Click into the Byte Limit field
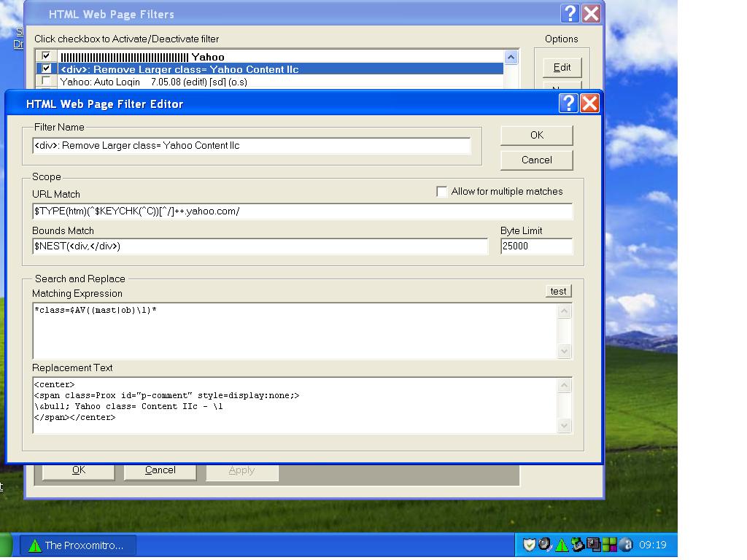747x560 pixels. coord(536,246)
